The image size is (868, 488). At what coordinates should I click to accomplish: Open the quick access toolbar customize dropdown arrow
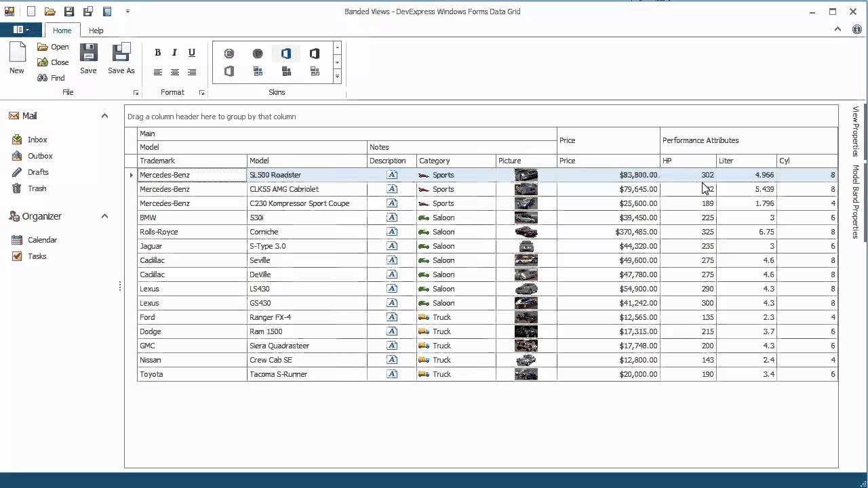point(127,12)
